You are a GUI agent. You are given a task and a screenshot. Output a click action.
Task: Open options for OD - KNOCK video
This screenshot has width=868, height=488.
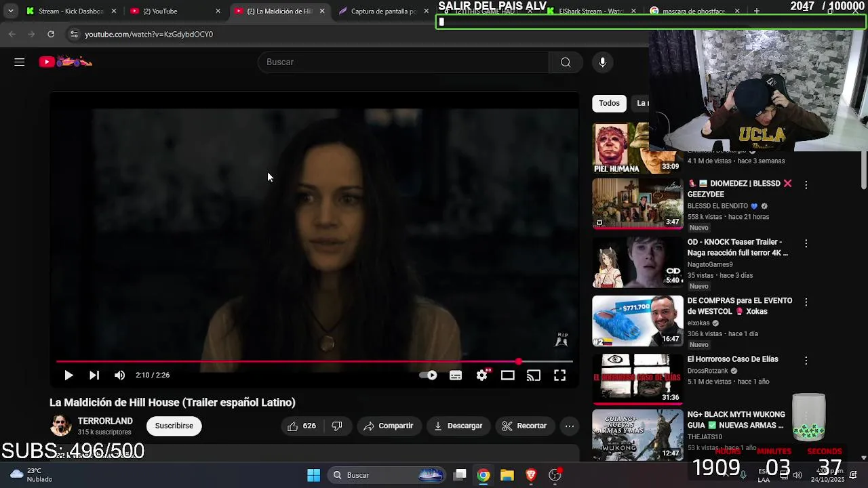[x=806, y=243]
